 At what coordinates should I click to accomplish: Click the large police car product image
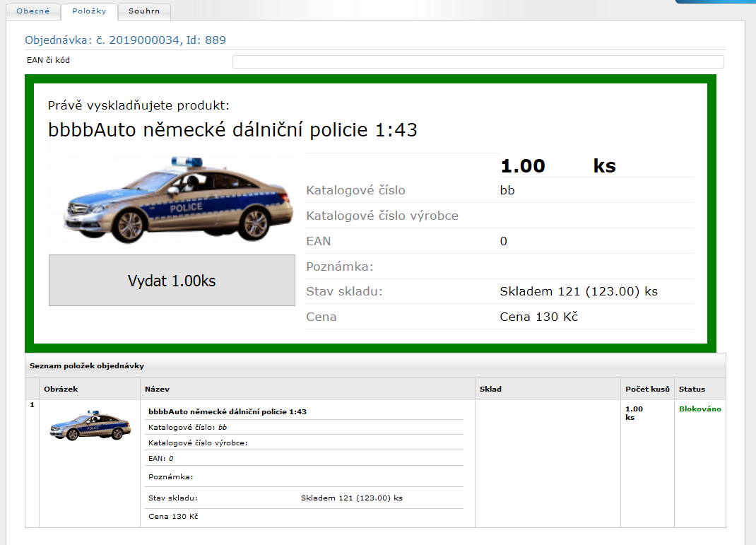click(177, 198)
